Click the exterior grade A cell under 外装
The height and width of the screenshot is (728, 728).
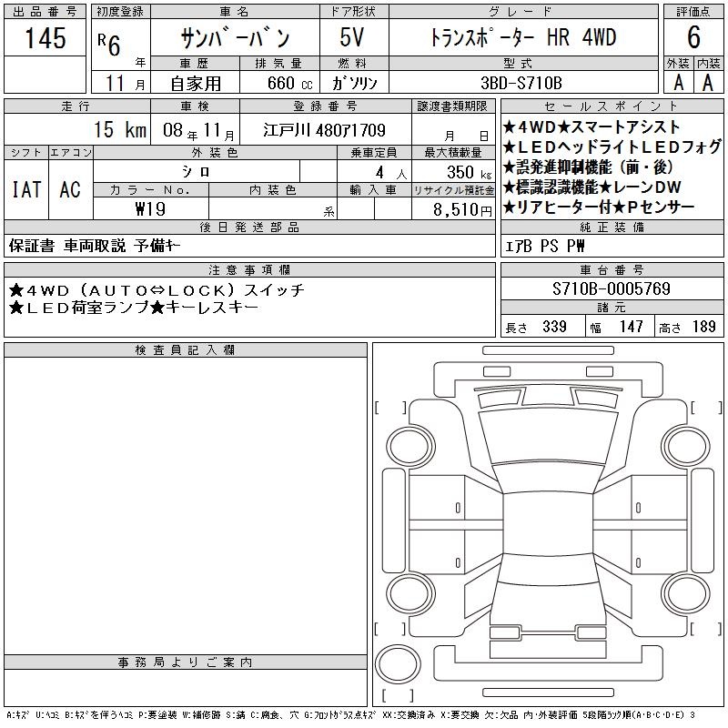[678, 82]
